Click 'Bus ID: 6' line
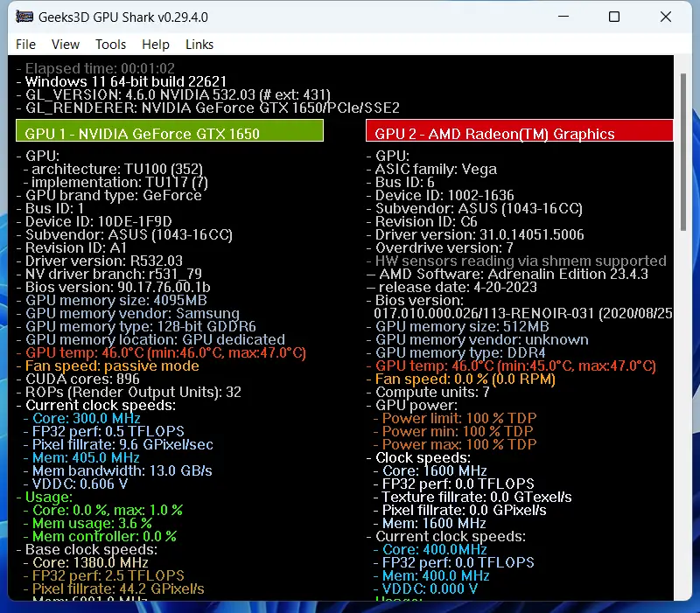 (401, 182)
